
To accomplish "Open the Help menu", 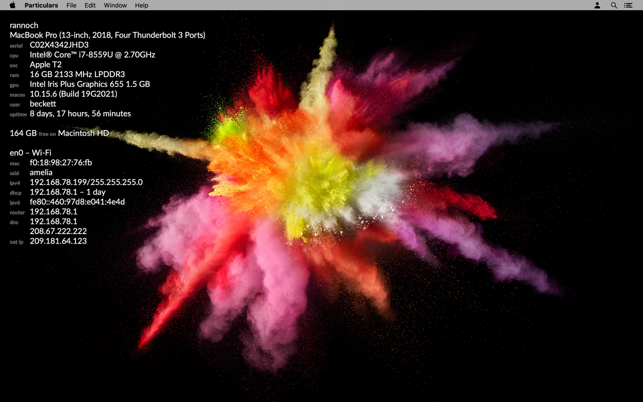I will tap(141, 5).
